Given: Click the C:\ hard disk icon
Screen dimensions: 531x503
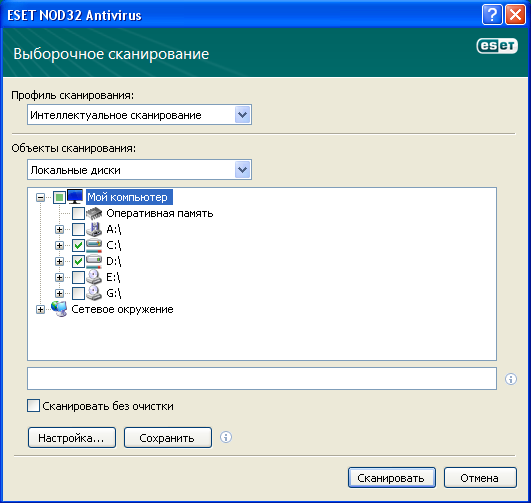Looking at the screenshot, I should (x=94, y=245).
